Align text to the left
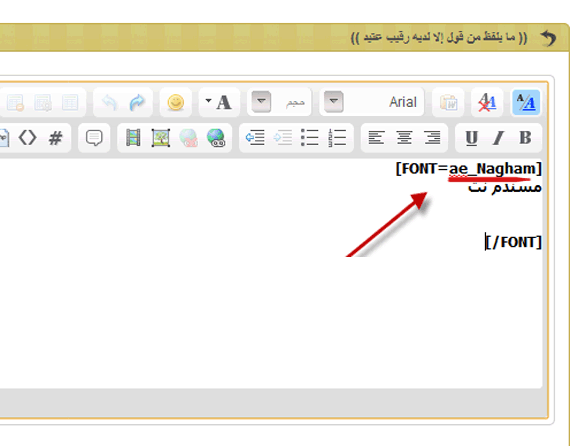The image size is (586, 446). (x=376, y=138)
